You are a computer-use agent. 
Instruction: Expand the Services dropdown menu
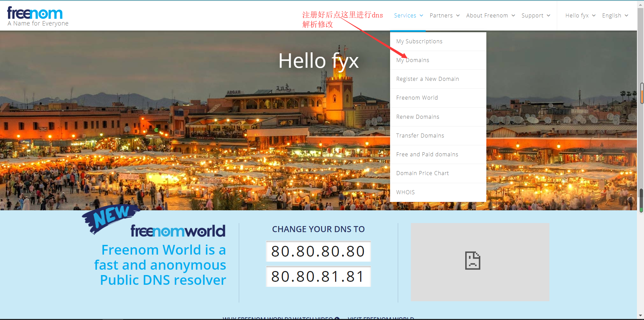408,15
